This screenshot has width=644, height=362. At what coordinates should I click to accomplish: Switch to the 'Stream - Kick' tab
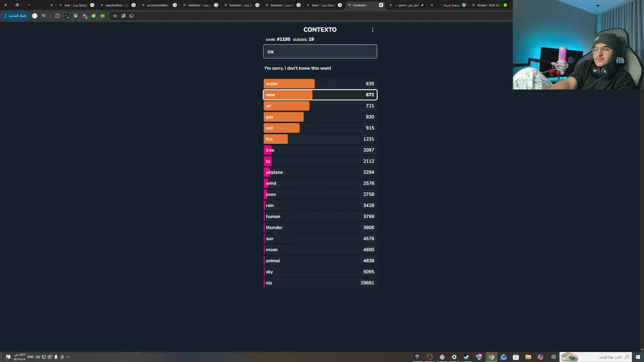(x=488, y=5)
